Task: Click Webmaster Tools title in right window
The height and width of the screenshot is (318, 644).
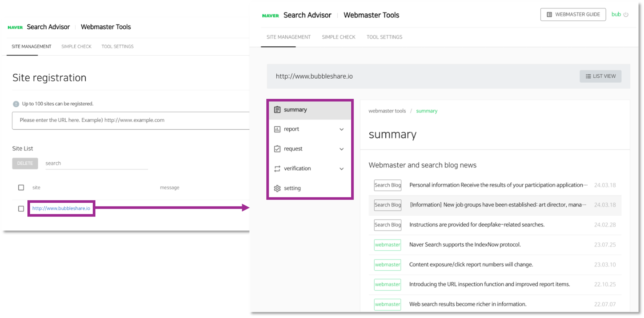Action: (x=371, y=15)
